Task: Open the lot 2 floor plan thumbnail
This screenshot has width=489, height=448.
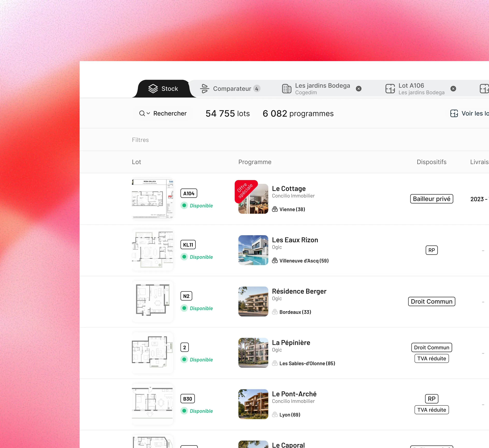Action: tap(152, 353)
